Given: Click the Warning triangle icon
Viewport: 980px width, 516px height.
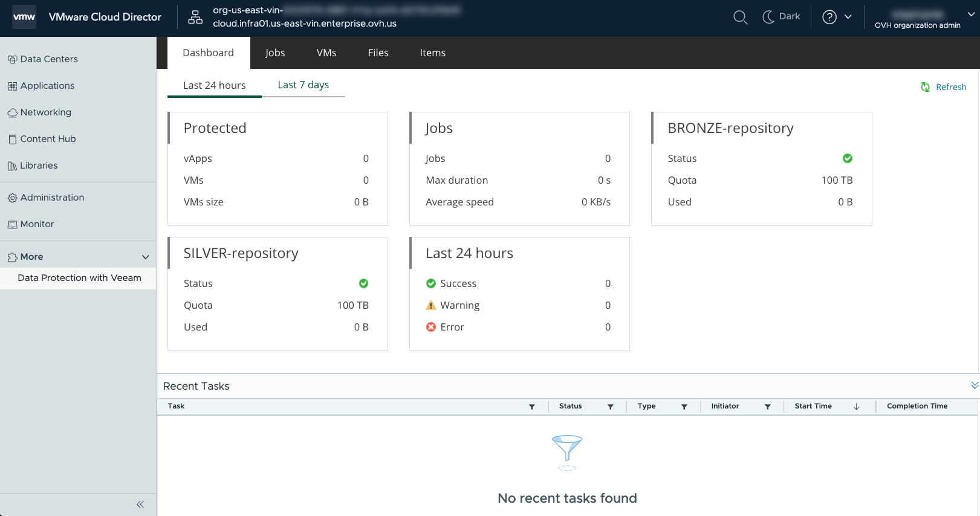Looking at the screenshot, I should click(x=431, y=305).
